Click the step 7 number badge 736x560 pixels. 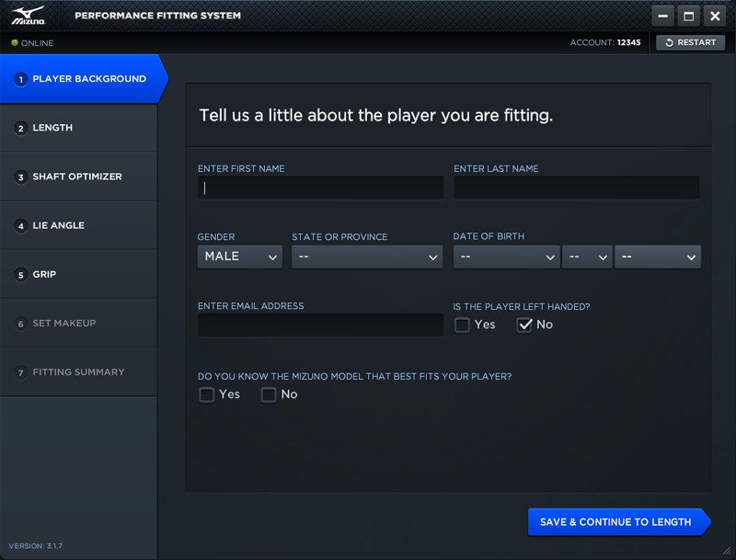(20, 372)
